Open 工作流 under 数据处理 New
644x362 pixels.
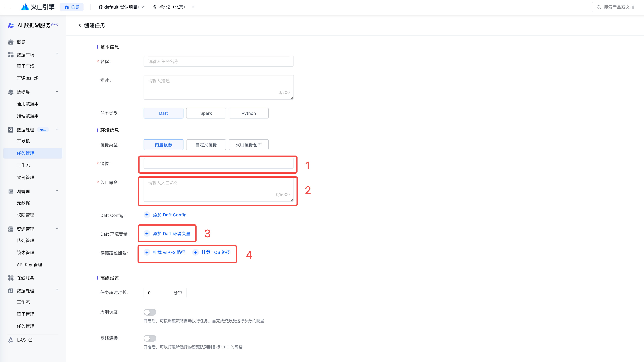[x=23, y=165]
